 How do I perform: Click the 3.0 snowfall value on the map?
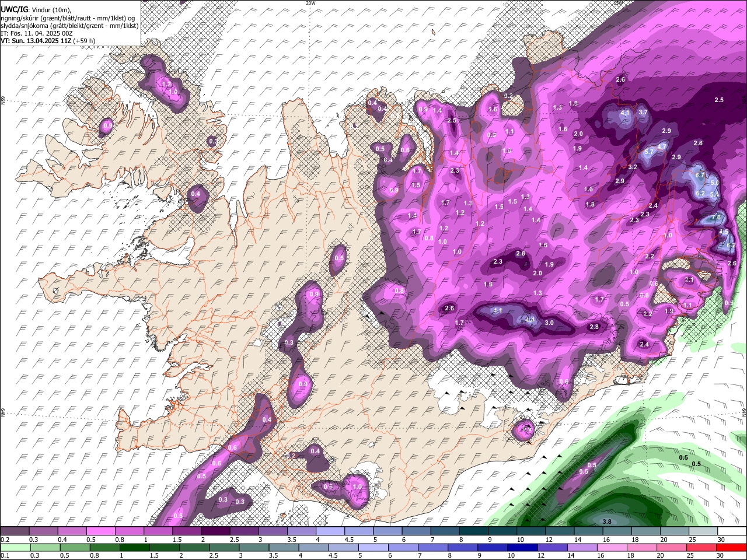tap(549, 323)
